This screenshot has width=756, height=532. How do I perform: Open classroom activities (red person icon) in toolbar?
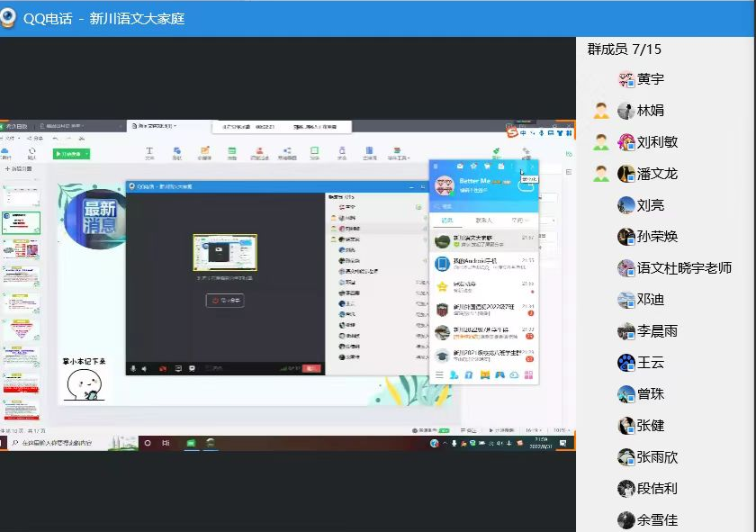(x=259, y=153)
